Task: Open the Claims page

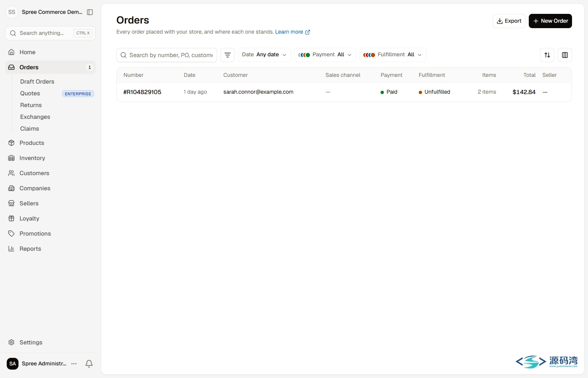Action: [29, 129]
